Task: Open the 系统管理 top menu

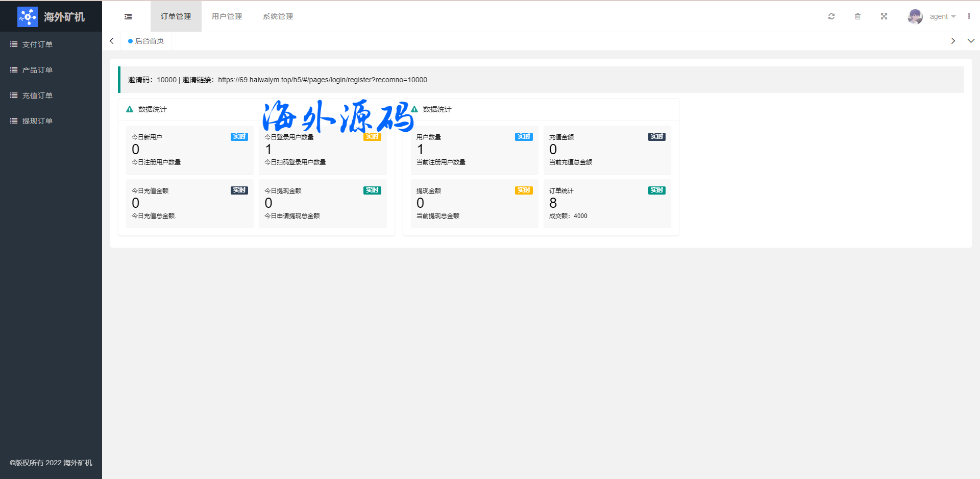Action: pos(278,16)
